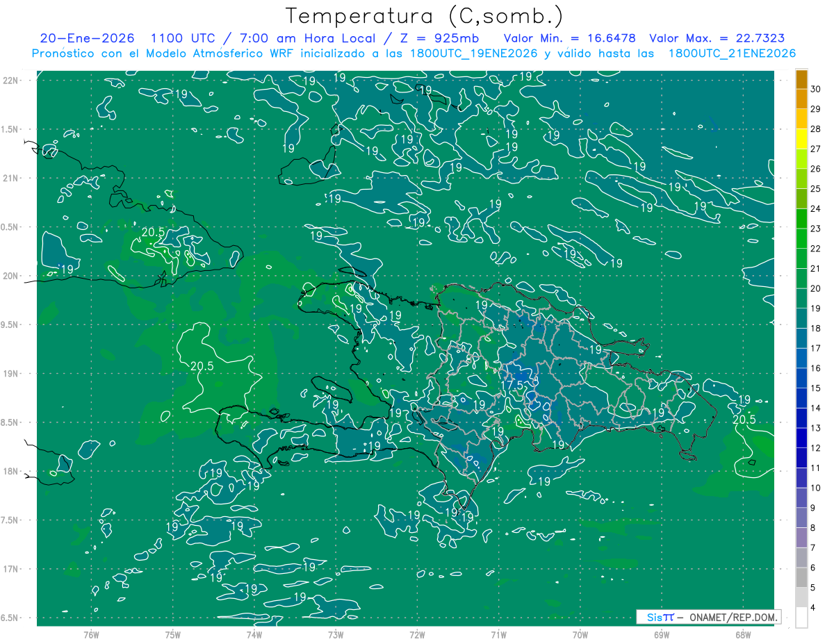Pick the white swatch below 4 on scale
This screenshot has height=644, width=834.
801,618
